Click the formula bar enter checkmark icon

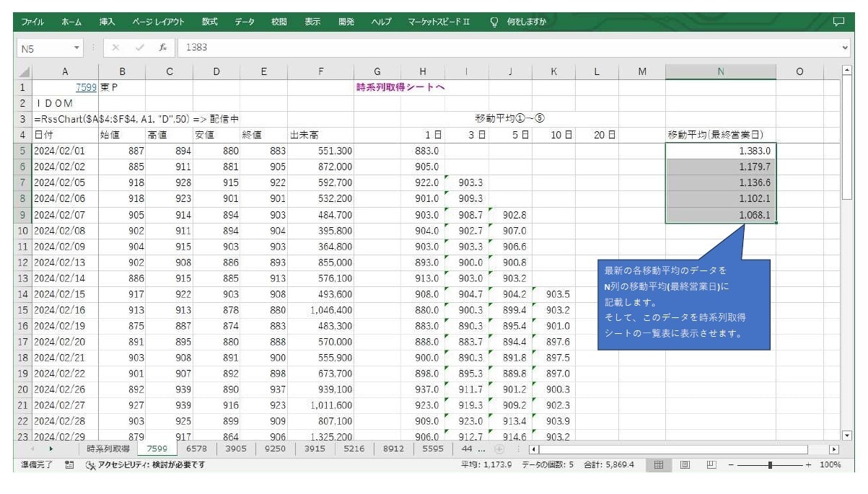140,48
